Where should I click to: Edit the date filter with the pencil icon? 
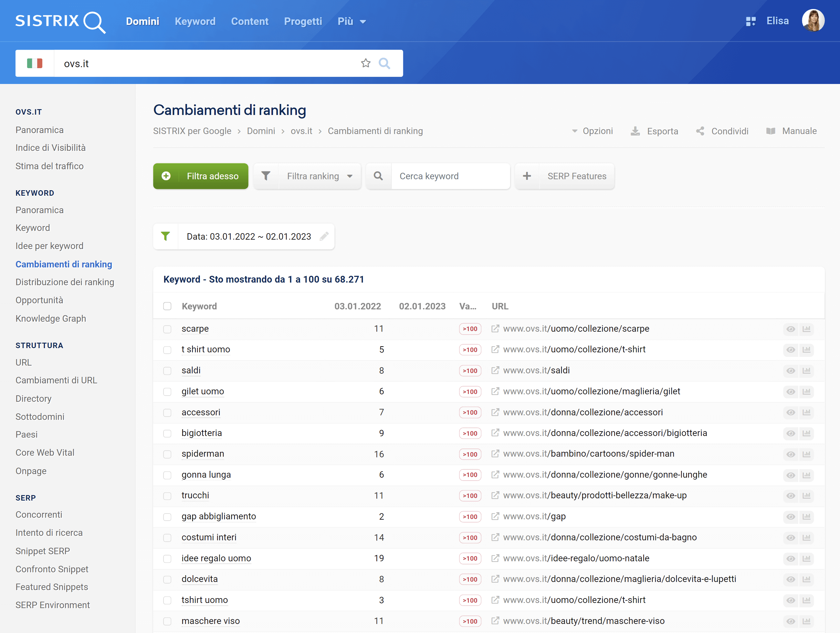324,236
